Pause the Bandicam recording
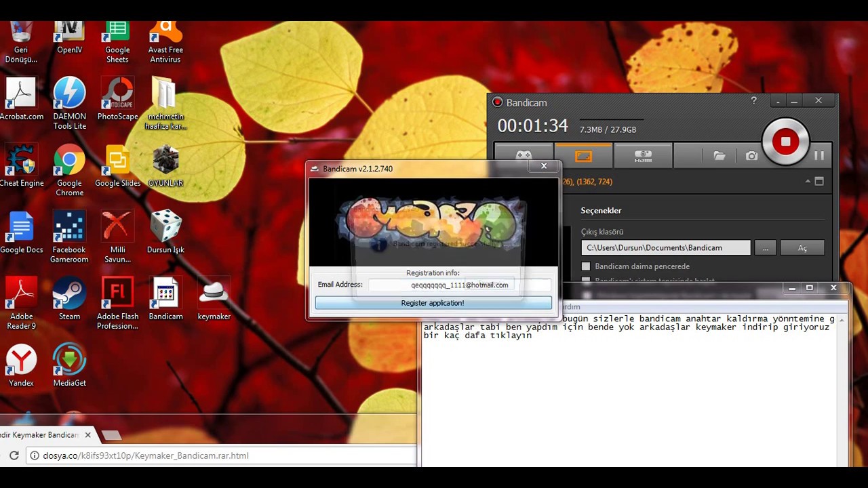 pyautogui.click(x=819, y=155)
